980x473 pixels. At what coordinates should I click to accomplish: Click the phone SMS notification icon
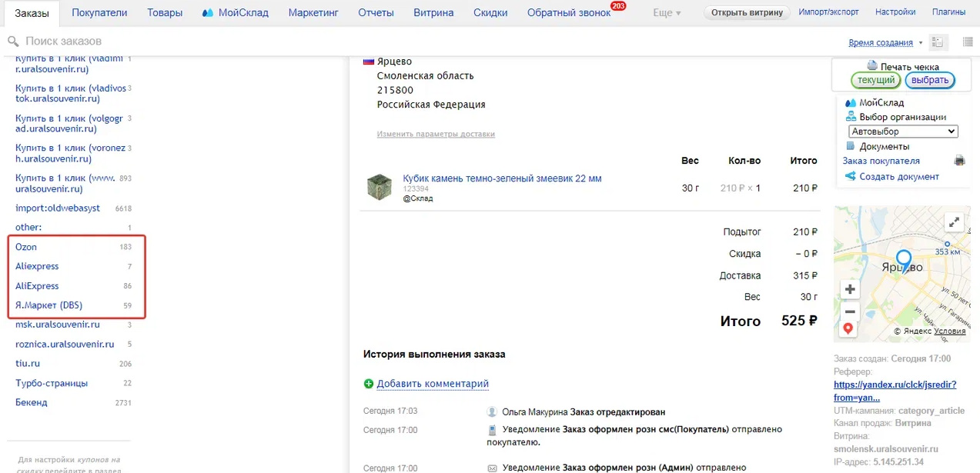(x=492, y=429)
